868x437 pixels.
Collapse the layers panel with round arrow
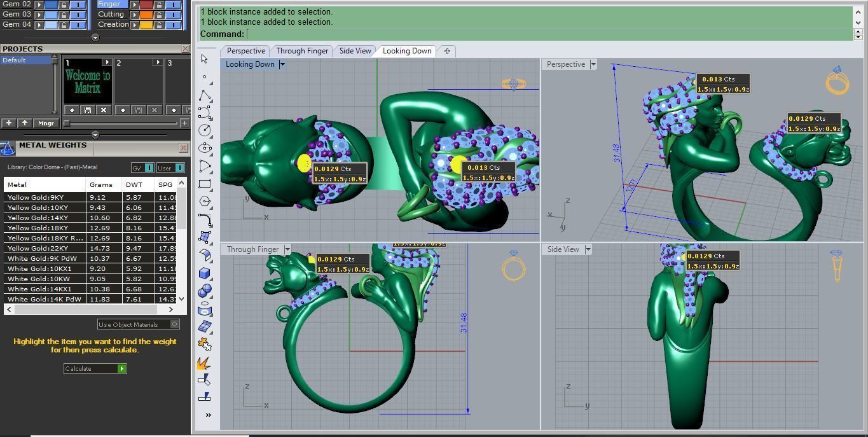coord(95,38)
